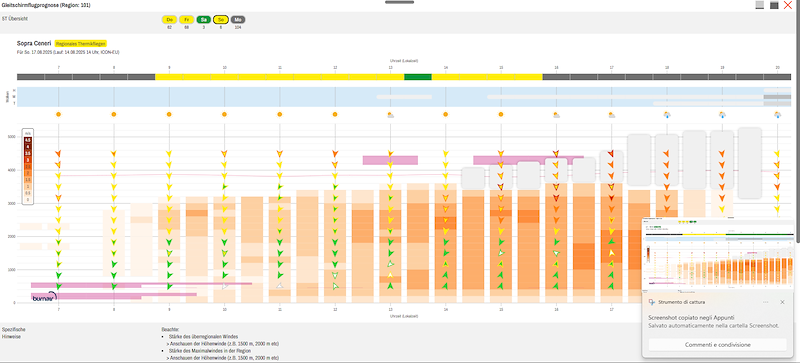800x363 pixels.
Task: Click the Salvato automaticamente nella cartella Screenshot text
Action: point(713,325)
